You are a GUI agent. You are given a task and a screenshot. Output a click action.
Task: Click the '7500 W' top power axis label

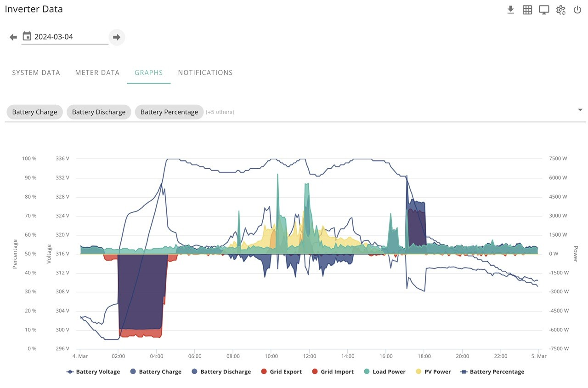click(558, 159)
